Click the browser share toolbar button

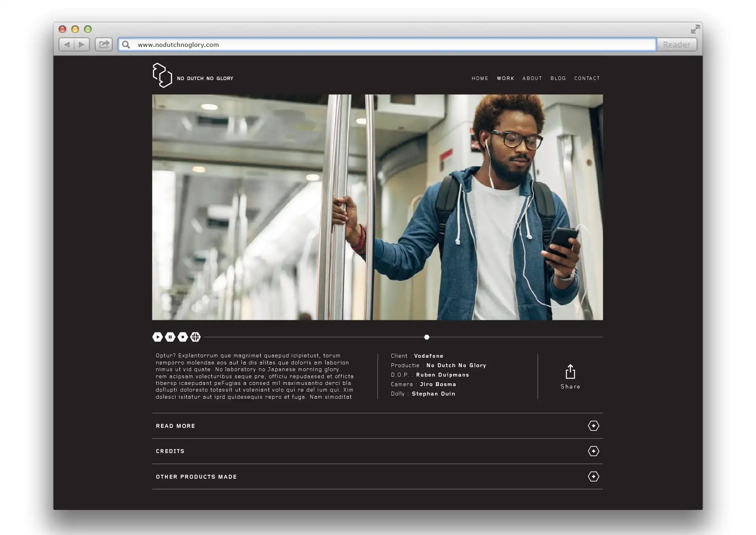[104, 45]
